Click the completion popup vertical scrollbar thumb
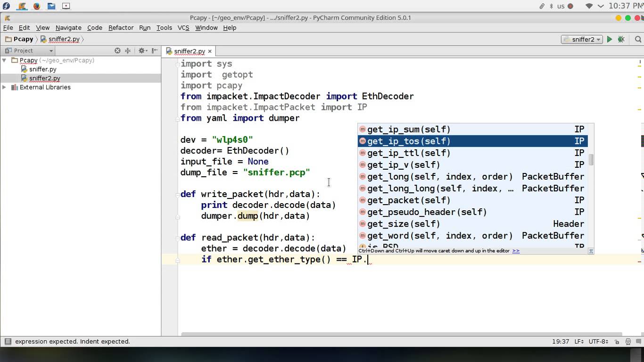The image size is (644, 362). (x=591, y=160)
